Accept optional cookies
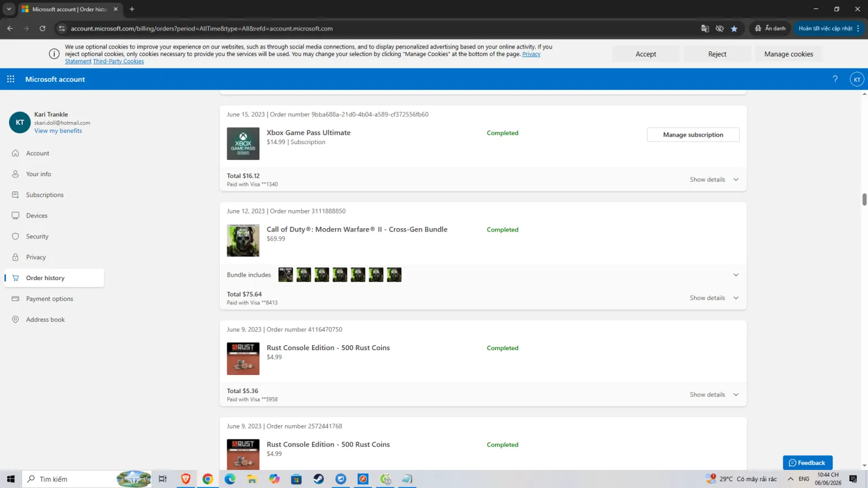This screenshot has width=868, height=488. click(x=646, y=54)
